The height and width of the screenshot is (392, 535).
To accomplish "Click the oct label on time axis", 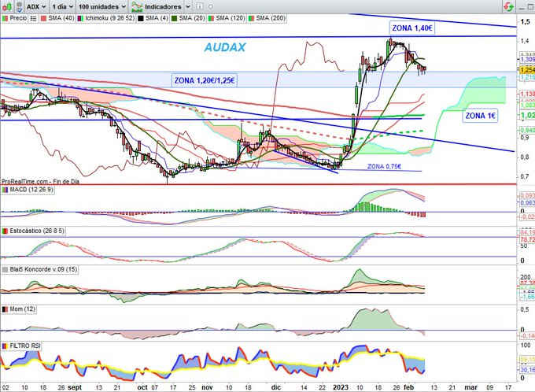I will point(142,387).
